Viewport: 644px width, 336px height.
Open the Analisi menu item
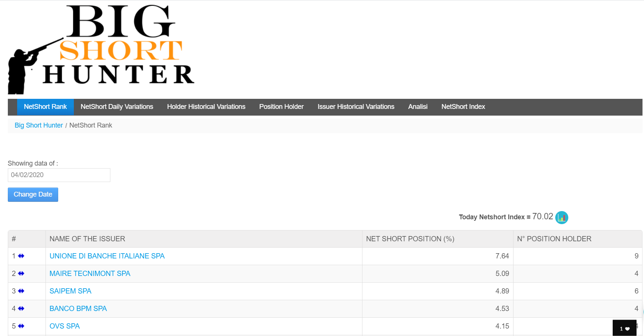[x=418, y=107]
